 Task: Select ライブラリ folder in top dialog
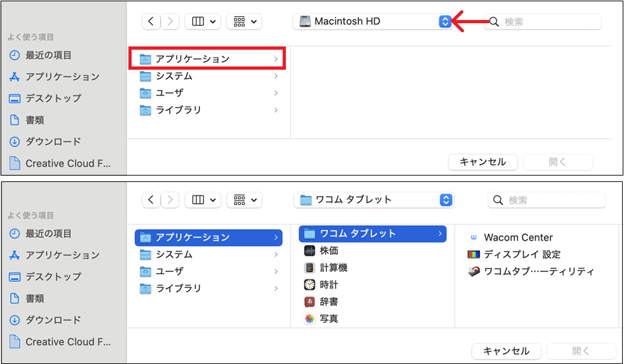click(208, 110)
